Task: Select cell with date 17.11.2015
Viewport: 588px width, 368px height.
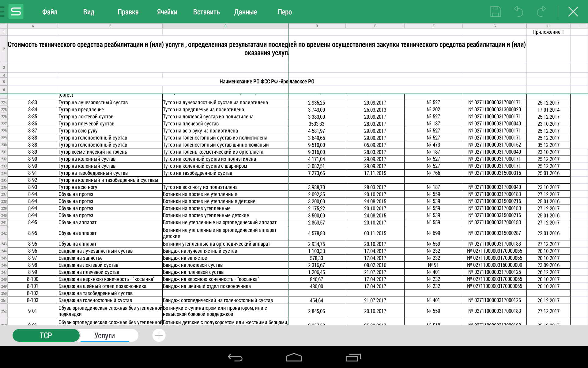Action: [375, 173]
